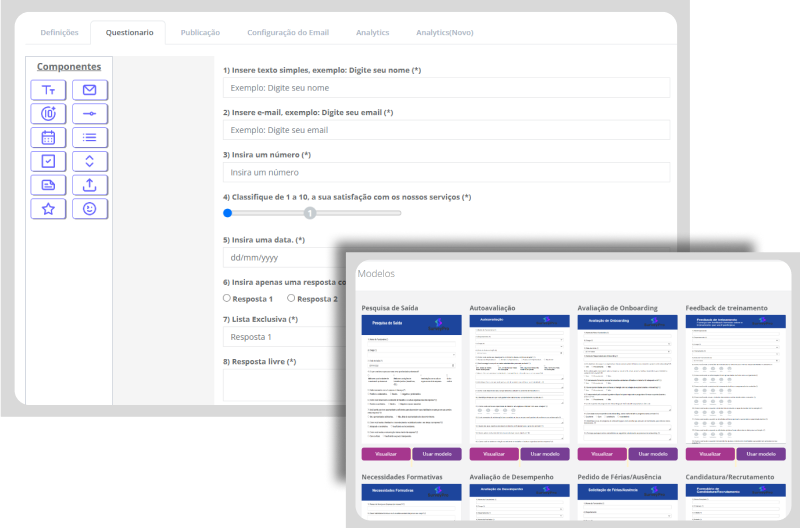
Task: Add the email field component
Action: 89,90
